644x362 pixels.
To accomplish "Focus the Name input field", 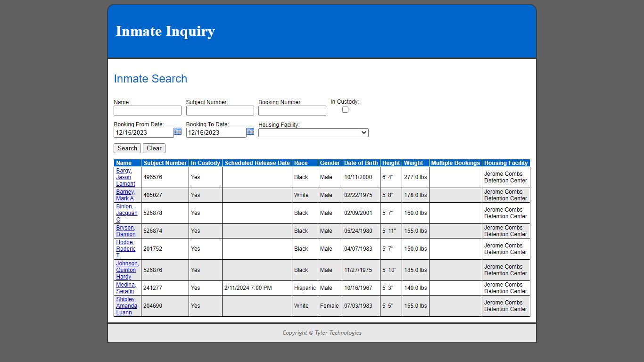I will coord(148,111).
